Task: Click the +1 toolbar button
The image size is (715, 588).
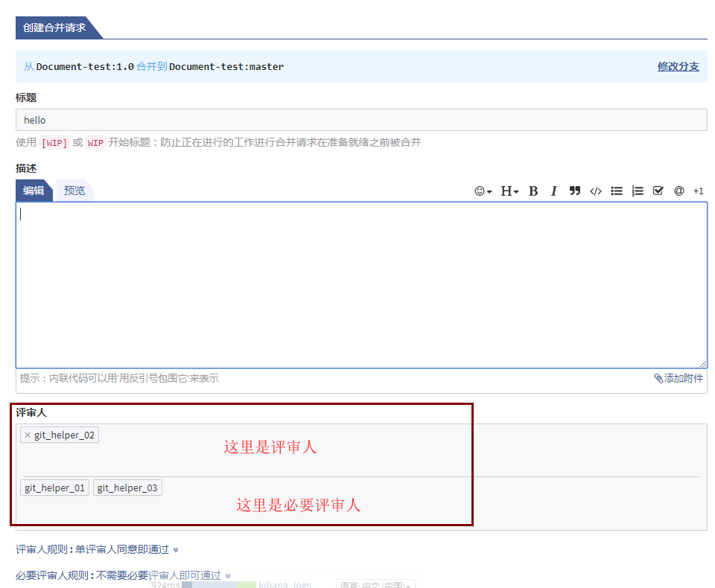Action: [698, 191]
